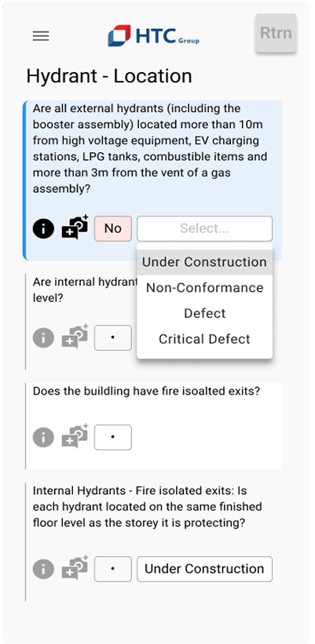The width and height of the screenshot is (315, 644).
Task: Open the Under Construction dropdown at bottom
Action: 204,569
